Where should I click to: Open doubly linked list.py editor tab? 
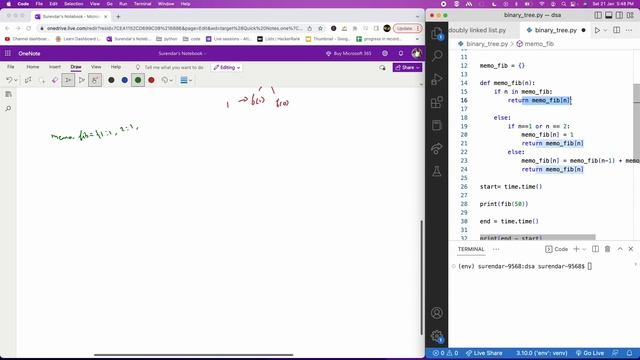pyautogui.click(x=477, y=30)
